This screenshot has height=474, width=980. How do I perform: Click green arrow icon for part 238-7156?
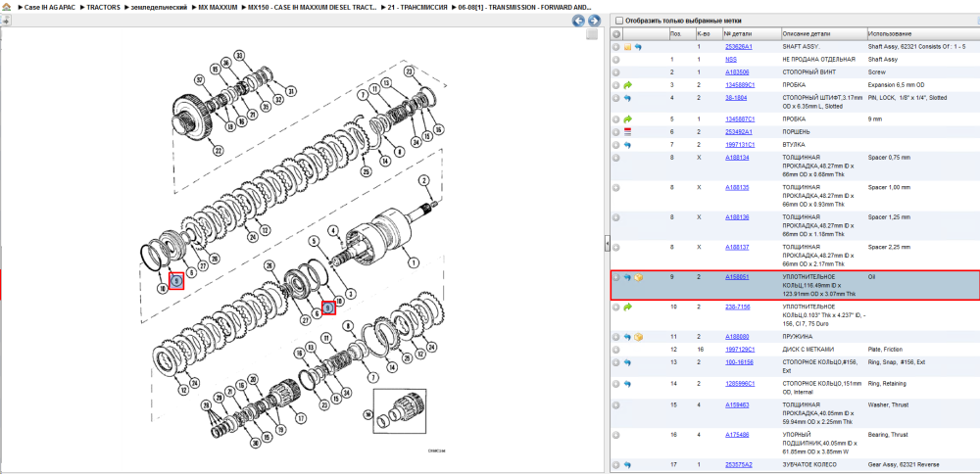click(627, 307)
